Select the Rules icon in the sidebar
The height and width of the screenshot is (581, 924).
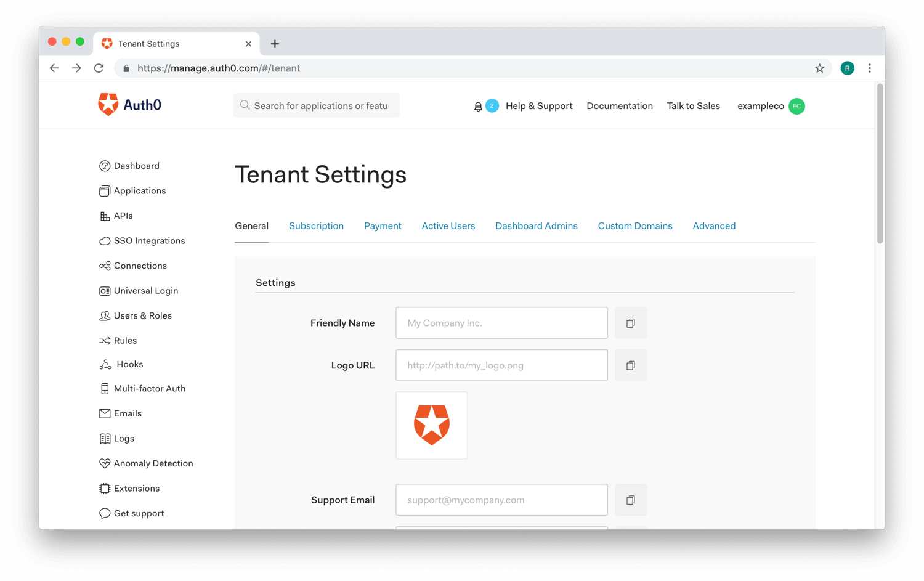(x=105, y=340)
